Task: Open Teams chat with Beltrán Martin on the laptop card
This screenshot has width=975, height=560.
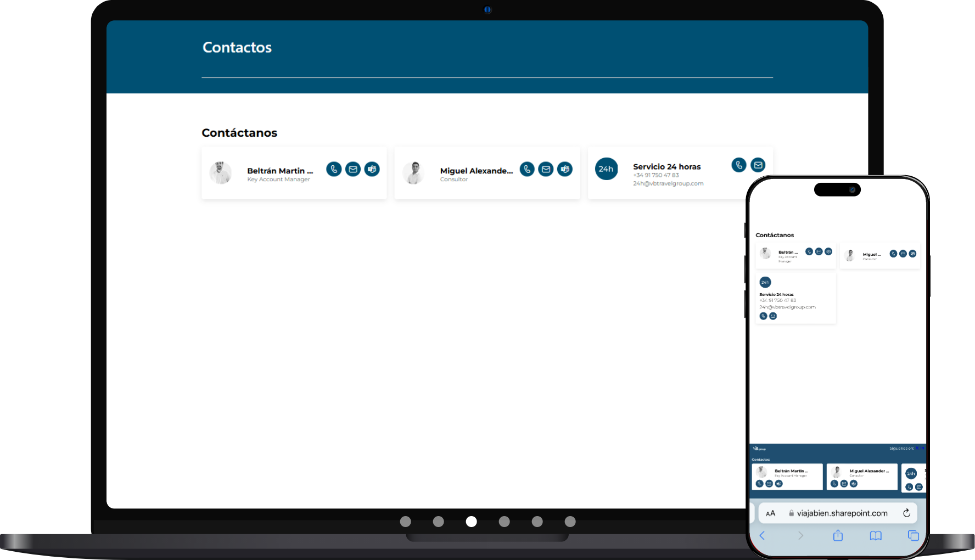Action: coord(372,169)
